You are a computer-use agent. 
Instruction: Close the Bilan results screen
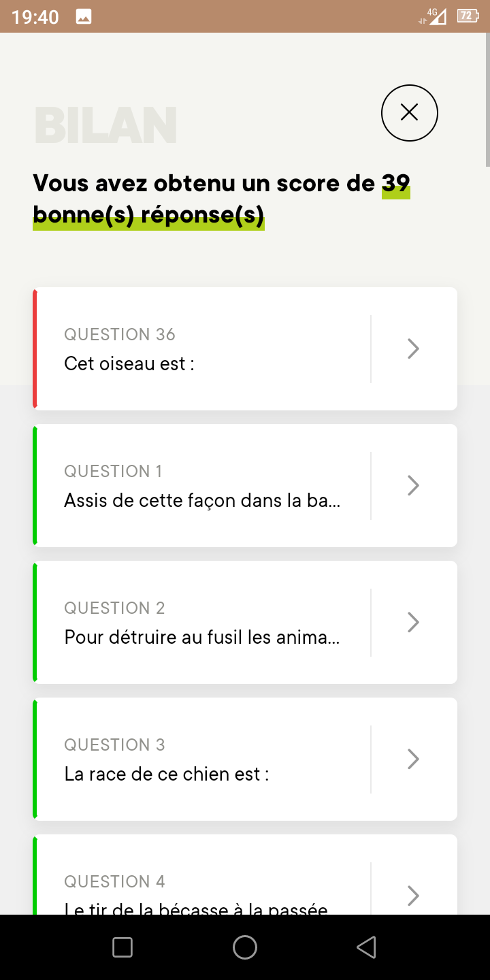pos(409,113)
